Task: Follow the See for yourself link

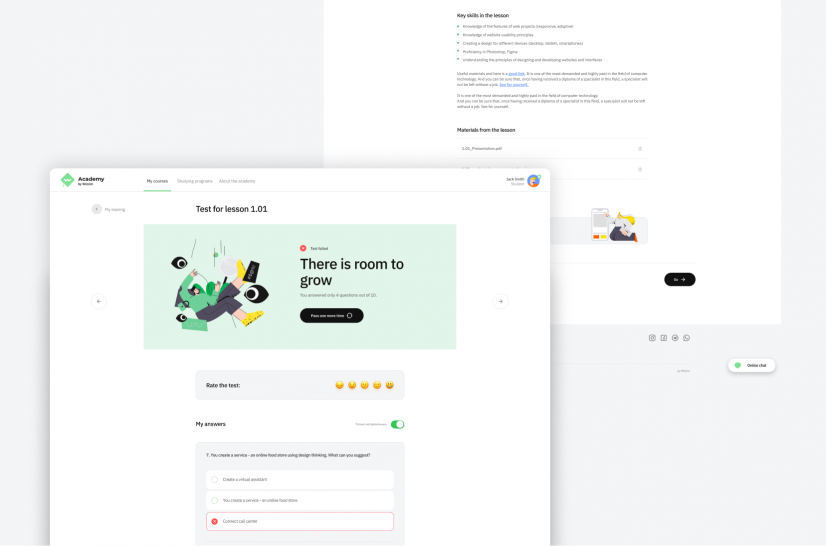Action: (514, 85)
